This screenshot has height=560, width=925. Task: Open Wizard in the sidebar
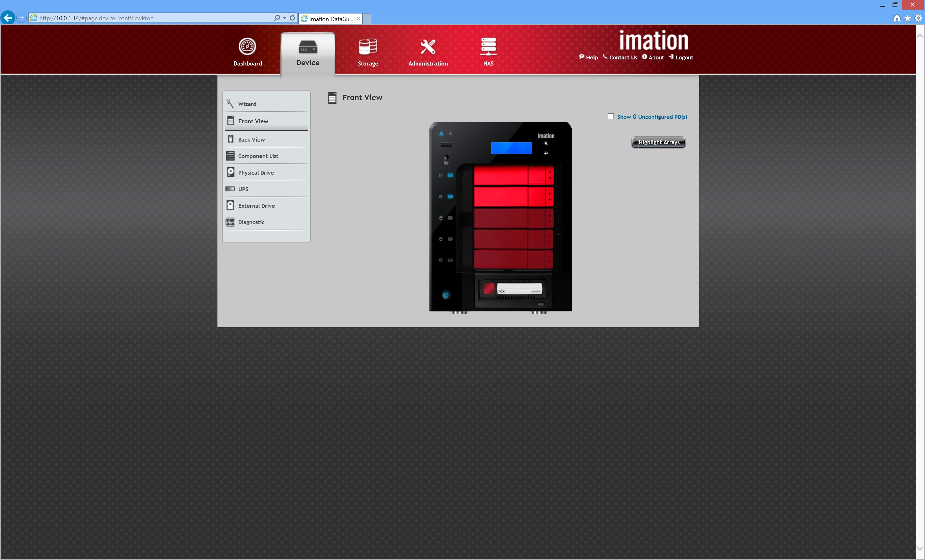click(247, 104)
